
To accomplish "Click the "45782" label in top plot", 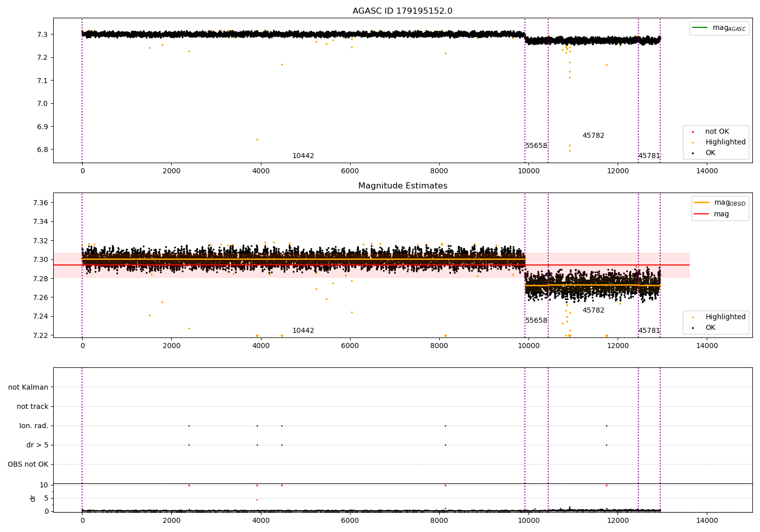I will (593, 136).
